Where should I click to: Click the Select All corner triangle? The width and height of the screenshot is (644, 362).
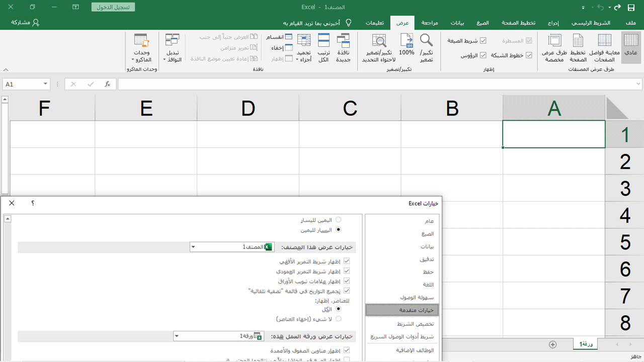617,108
